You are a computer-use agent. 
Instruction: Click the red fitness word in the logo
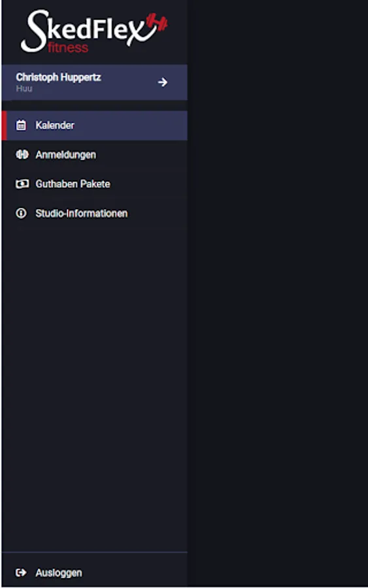(68, 48)
